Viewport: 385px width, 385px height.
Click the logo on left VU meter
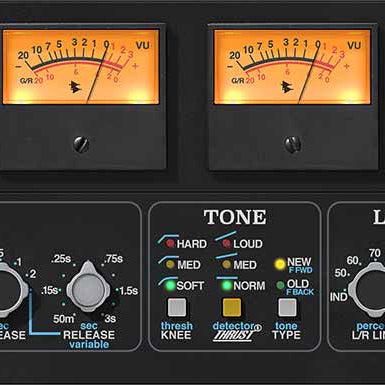tap(75, 87)
